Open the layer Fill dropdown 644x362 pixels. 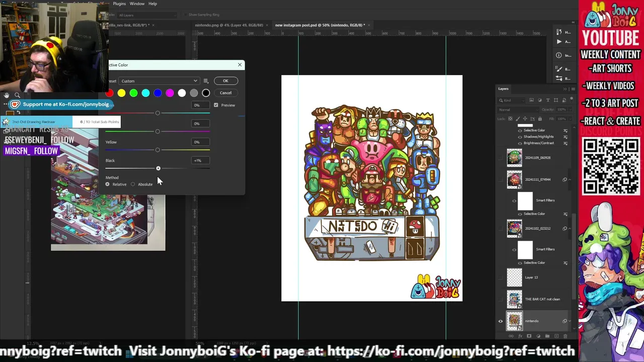[571, 119]
